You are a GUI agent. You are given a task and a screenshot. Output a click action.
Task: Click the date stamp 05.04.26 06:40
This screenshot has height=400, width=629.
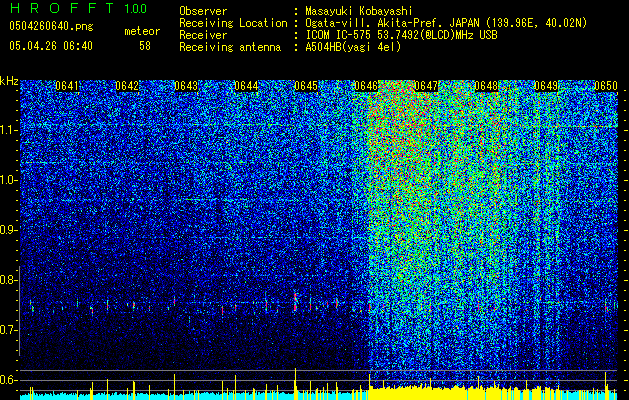51,46
